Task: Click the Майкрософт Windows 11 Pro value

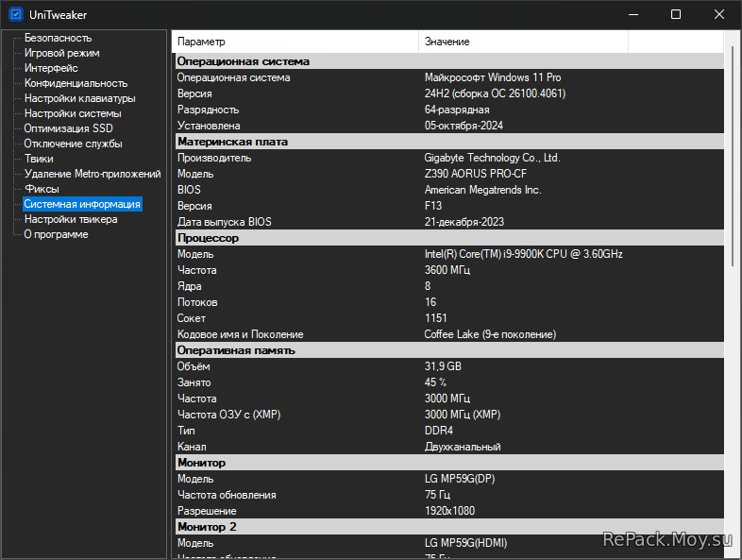Action: (x=493, y=77)
